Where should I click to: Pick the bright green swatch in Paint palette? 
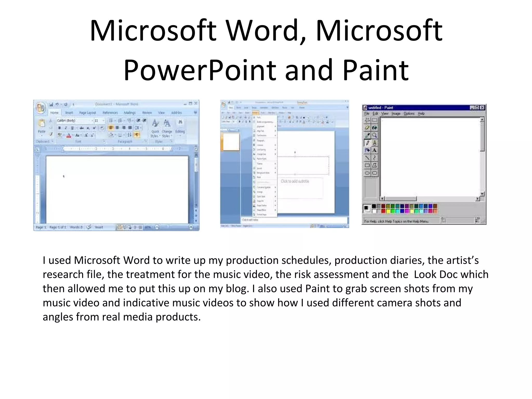tap(393, 211)
